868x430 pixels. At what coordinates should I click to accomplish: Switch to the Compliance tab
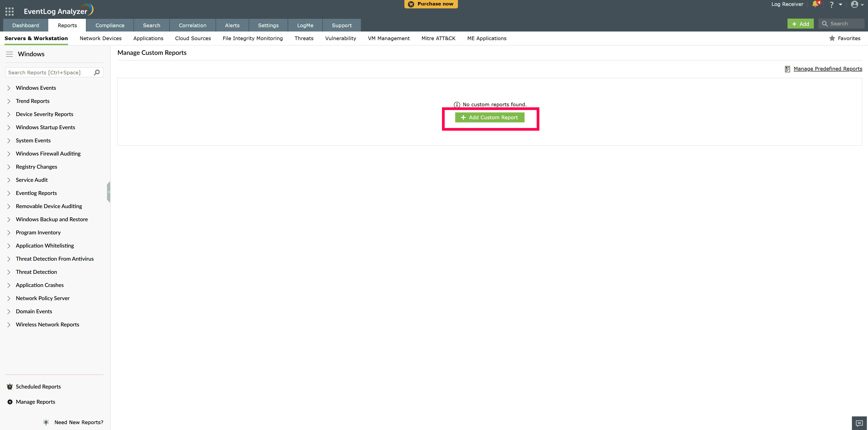pyautogui.click(x=109, y=25)
